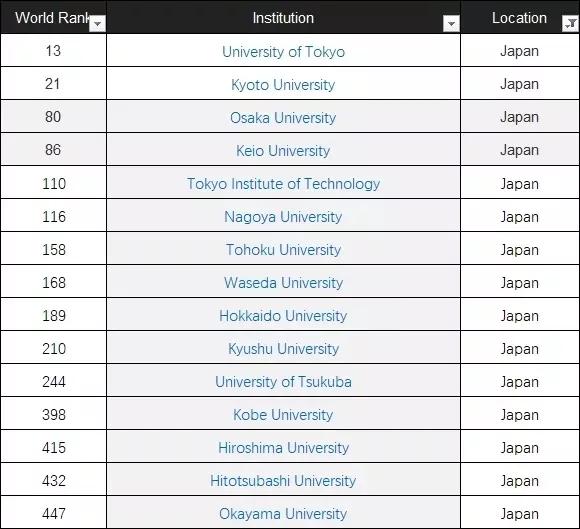
Task: Open the active Location filter dropdown
Action: tap(570, 24)
